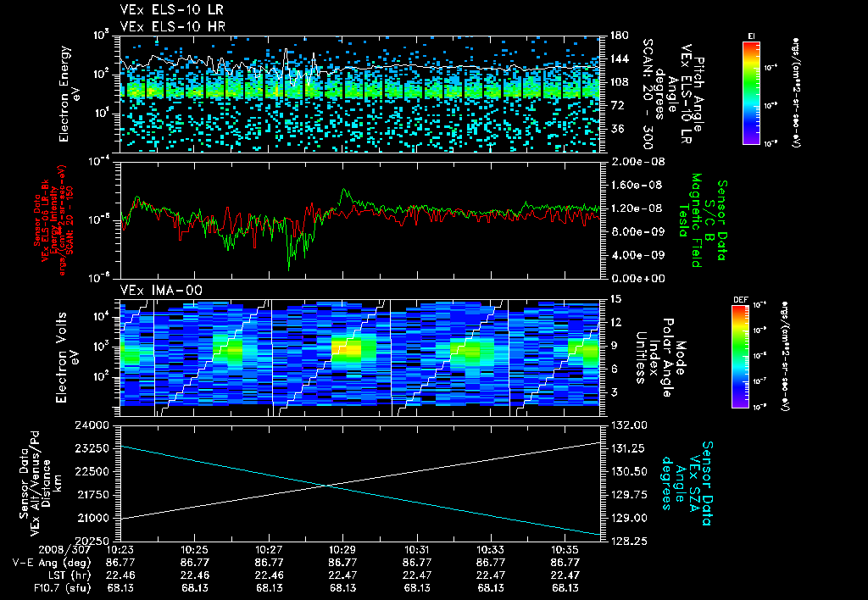868x600 pixels.
Task: Click the "2.00e-08" magnetic field tick
Action: (x=637, y=162)
